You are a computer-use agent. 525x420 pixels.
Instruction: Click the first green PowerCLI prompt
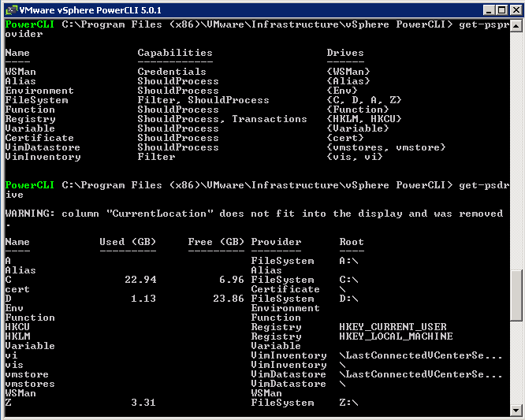[29, 24]
